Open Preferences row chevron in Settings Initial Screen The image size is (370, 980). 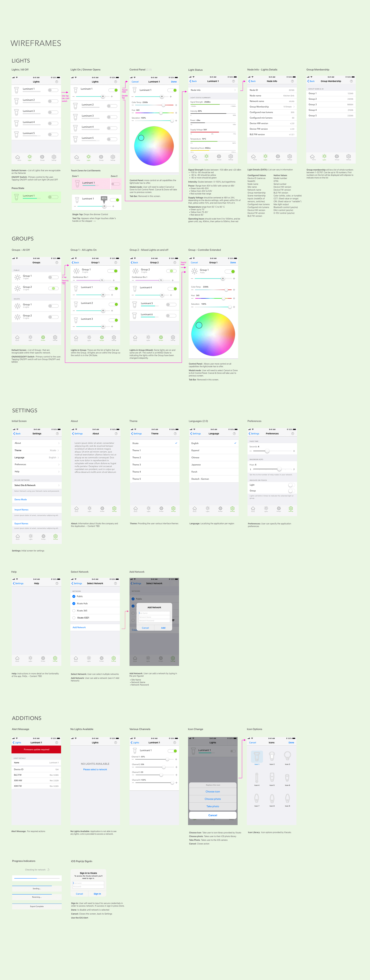click(x=59, y=464)
